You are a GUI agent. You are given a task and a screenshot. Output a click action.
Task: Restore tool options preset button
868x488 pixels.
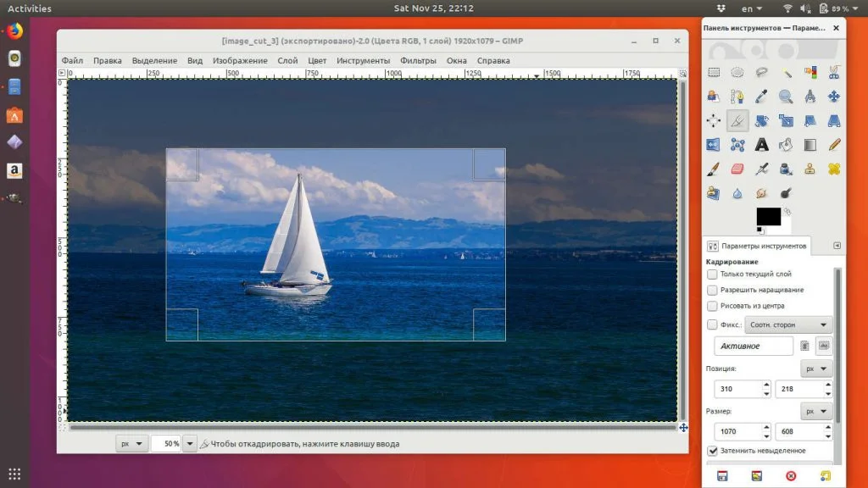click(757, 476)
